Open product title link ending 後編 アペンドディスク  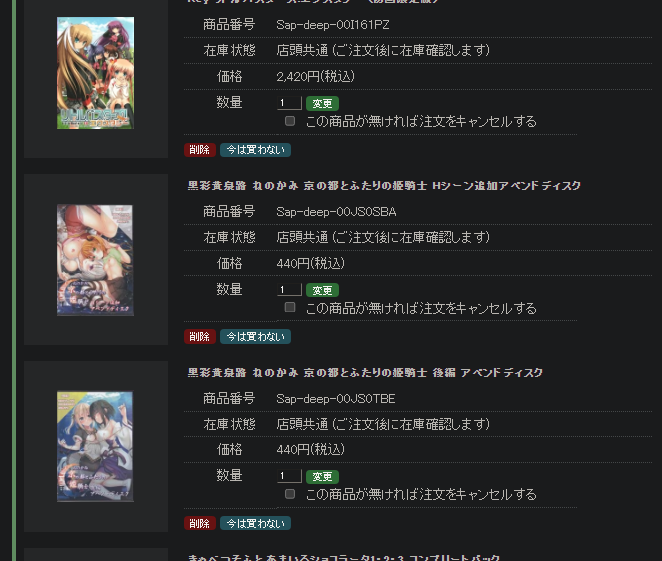(365, 373)
